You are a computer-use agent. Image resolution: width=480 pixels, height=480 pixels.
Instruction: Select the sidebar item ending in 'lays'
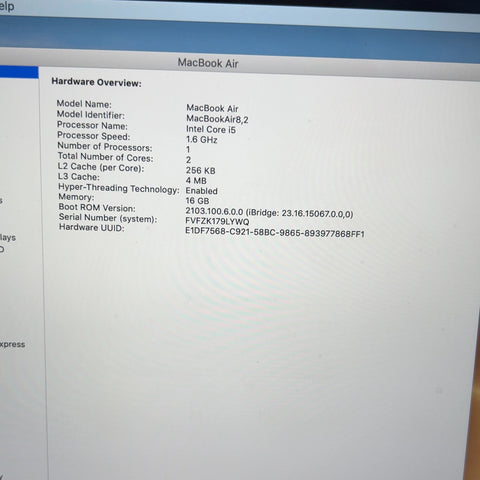point(8,238)
